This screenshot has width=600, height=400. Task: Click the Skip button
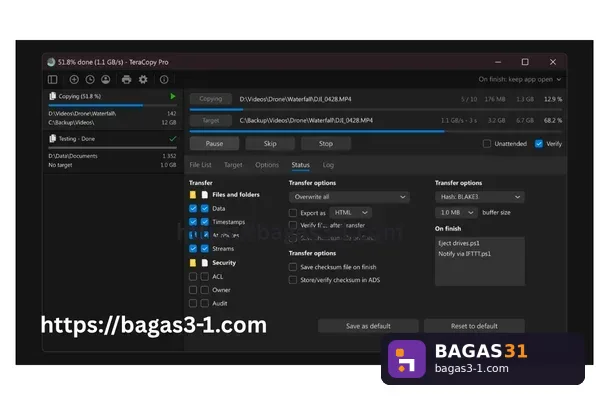[270, 144]
